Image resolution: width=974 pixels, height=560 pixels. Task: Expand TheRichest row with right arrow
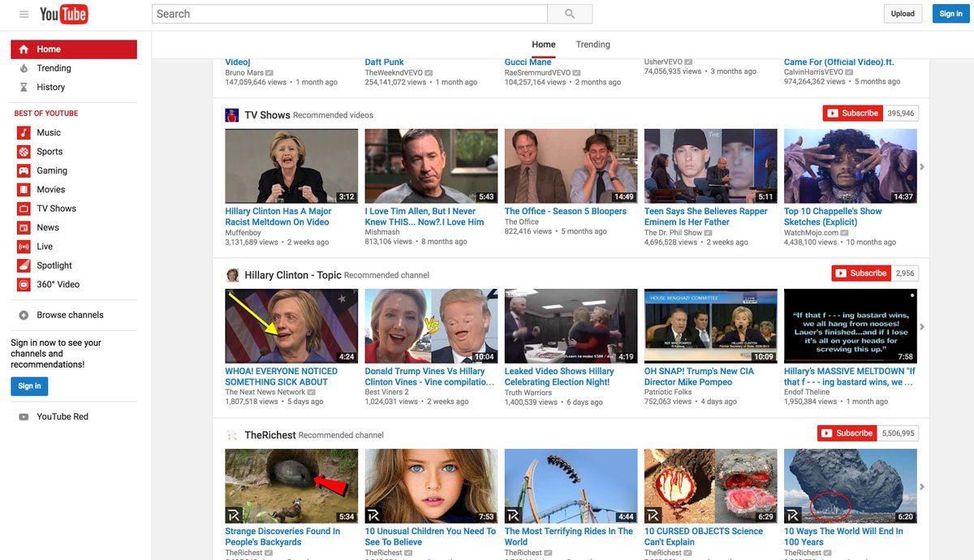coord(922,487)
